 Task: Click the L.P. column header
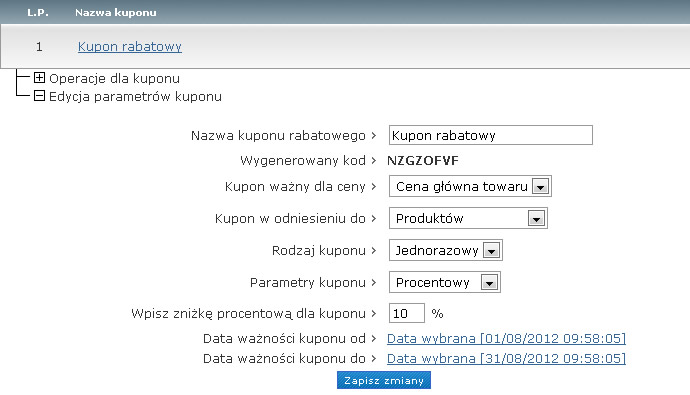click(x=38, y=12)
